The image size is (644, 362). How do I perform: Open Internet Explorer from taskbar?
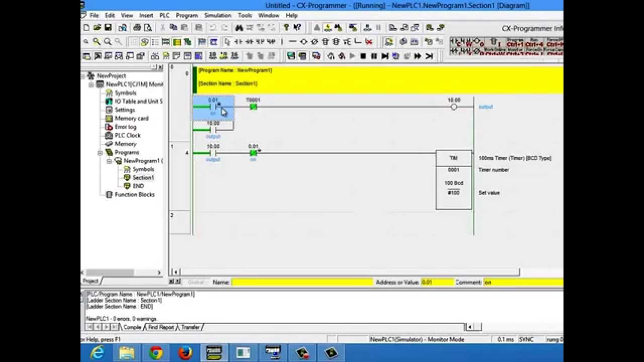pyautogui.click(x=97, y=352)
